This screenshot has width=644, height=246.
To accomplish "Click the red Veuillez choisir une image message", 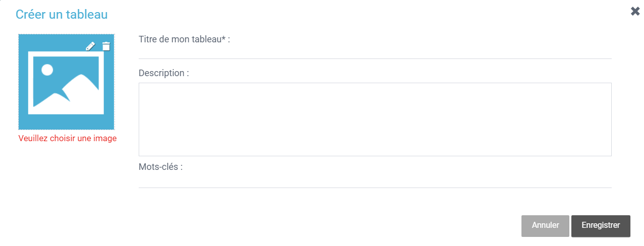I will pos(68,138).
